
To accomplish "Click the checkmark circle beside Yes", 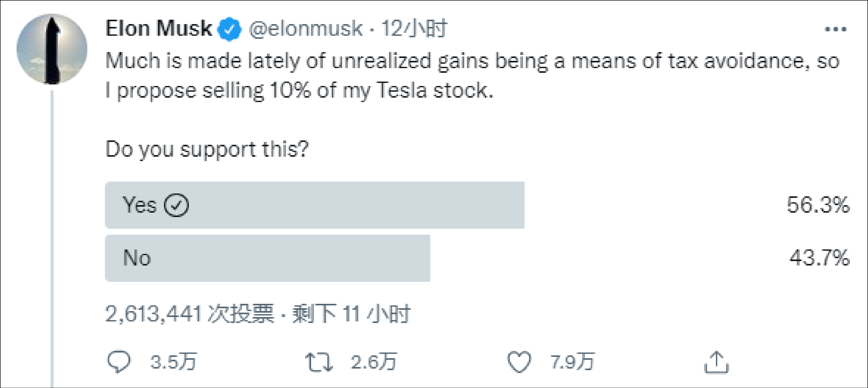I will pyautogui.click(x=176, y=205).
